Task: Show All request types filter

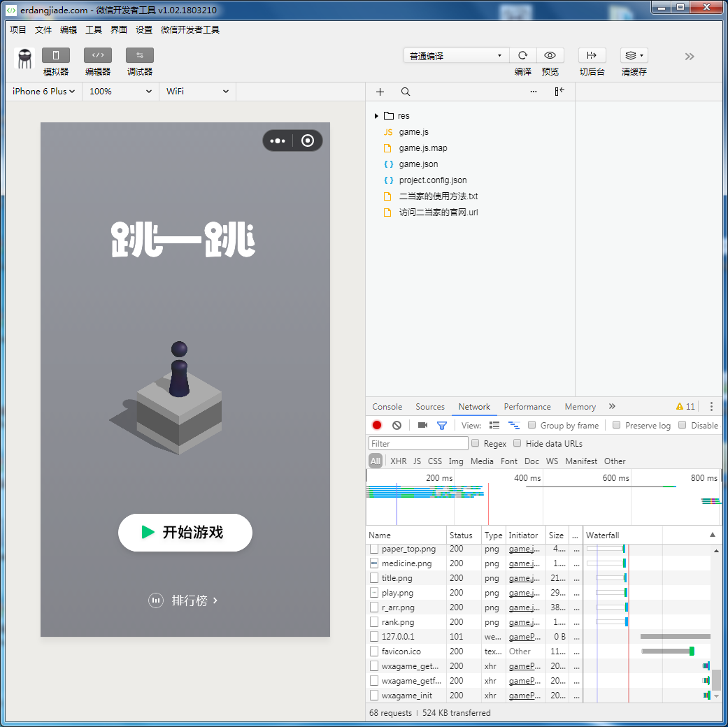Action: pyautogui.click(x=375, y=461)
